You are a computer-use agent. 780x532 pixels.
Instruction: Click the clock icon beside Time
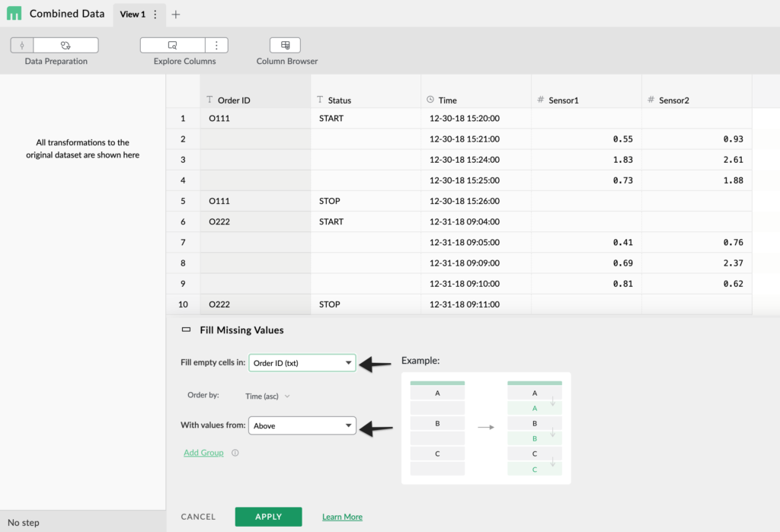pyautogui.click(x=430, y=100)
